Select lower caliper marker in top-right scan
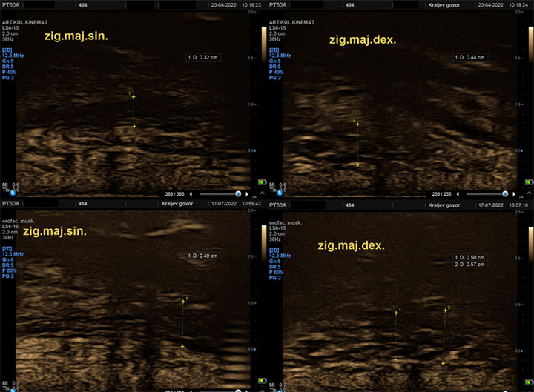Screen dimensions: 534x392 coord(357,165)
